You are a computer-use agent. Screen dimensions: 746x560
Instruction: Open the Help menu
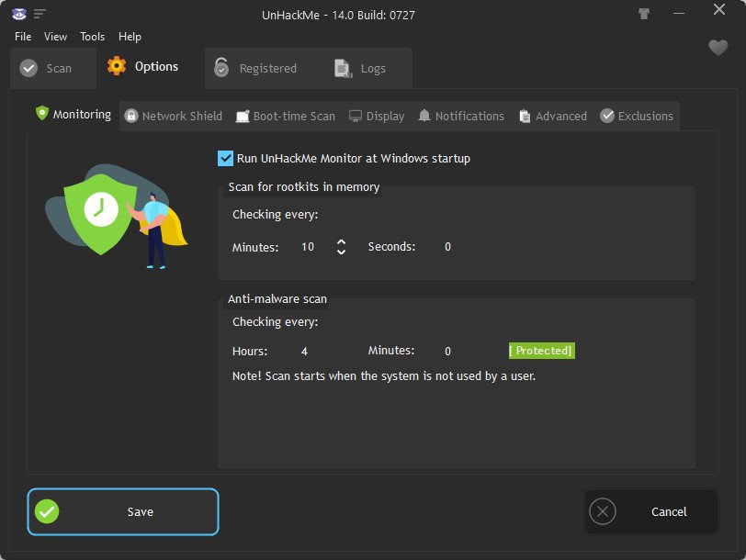point(130,37)
